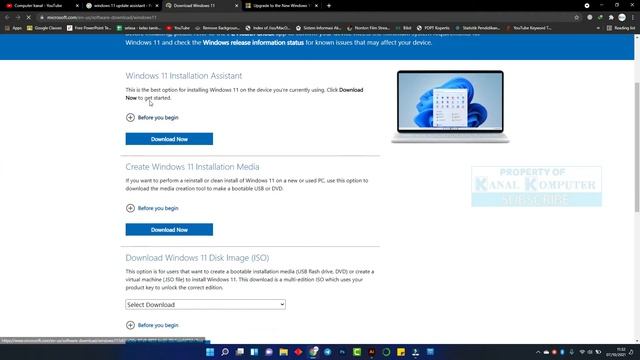The image size is (640, 360).
Task: Open the Sistem Informasi Ak... bookmark
Action: pyautogui.click(x=318, y=28)
